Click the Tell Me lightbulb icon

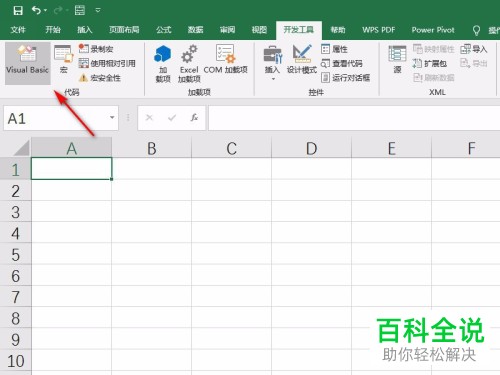point(476,30)
